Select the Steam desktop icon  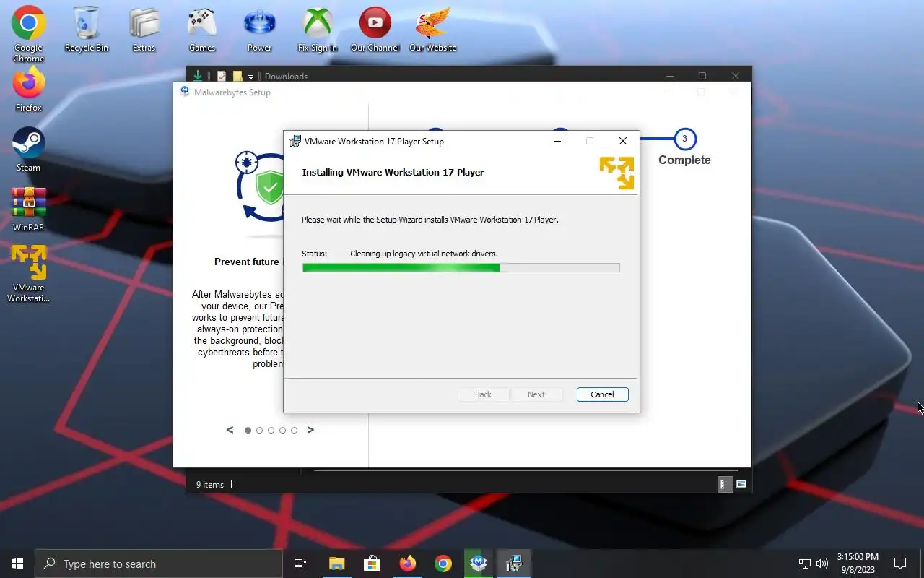tap(28, 150)
